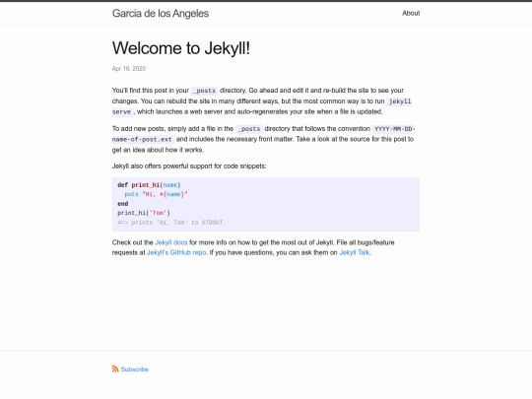Click the Welcome to Jekyll! heading
Image resolution: width=532 pixels, height=399 pixels.
[x=181, y=48]
